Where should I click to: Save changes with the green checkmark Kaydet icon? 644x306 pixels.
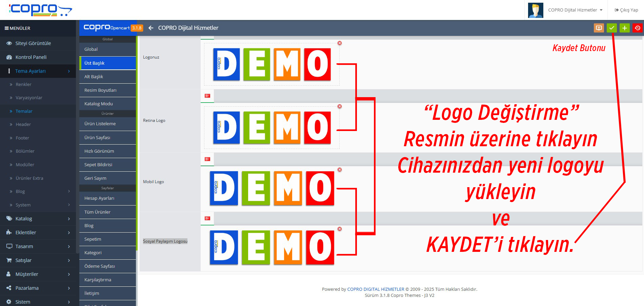612,28
